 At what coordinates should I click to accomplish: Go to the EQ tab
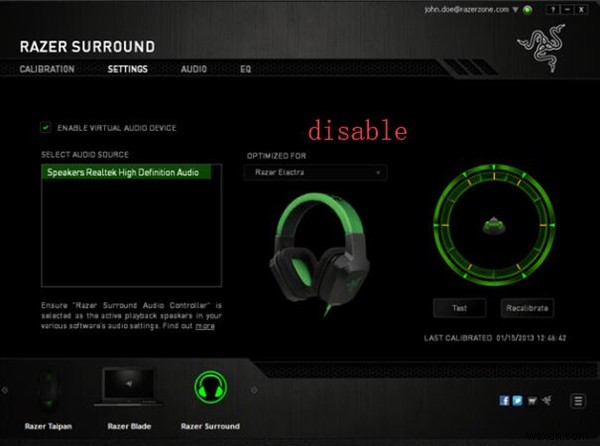246,69
